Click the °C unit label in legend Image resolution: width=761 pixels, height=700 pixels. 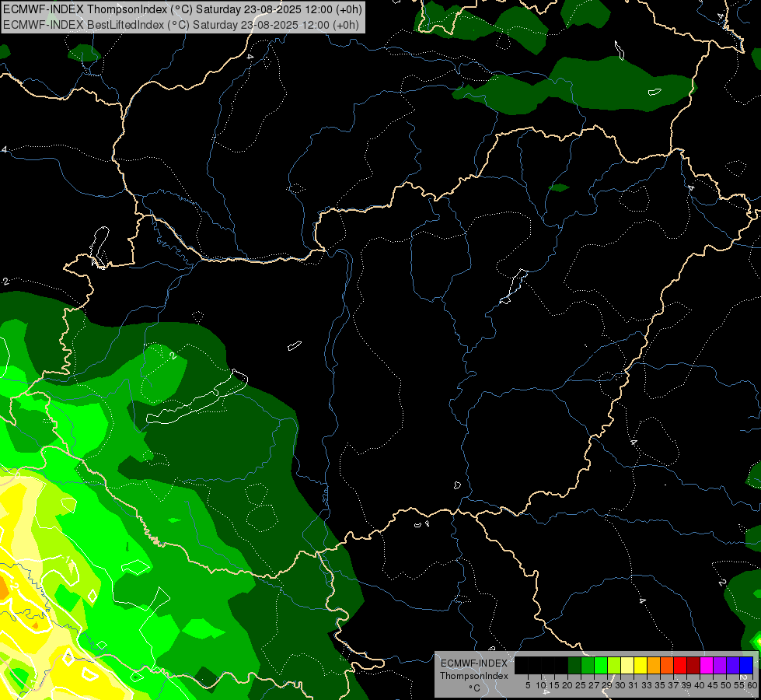pos(475,688)
